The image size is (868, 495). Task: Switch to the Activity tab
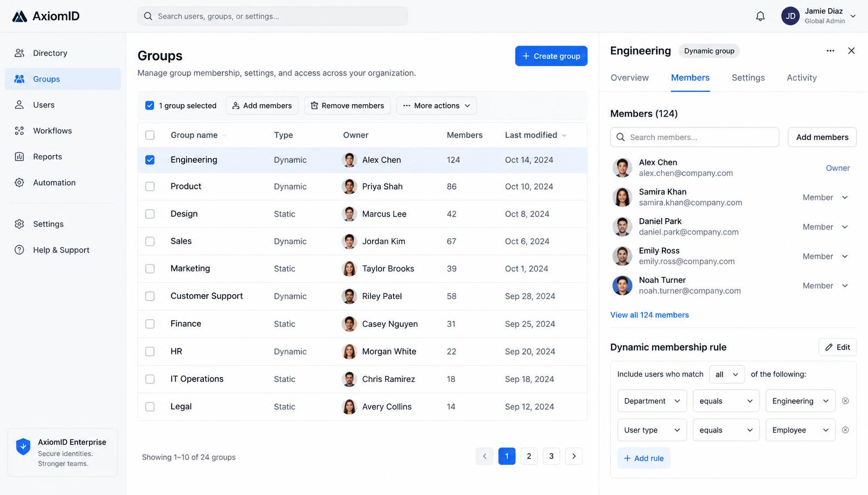click(802, 78)
